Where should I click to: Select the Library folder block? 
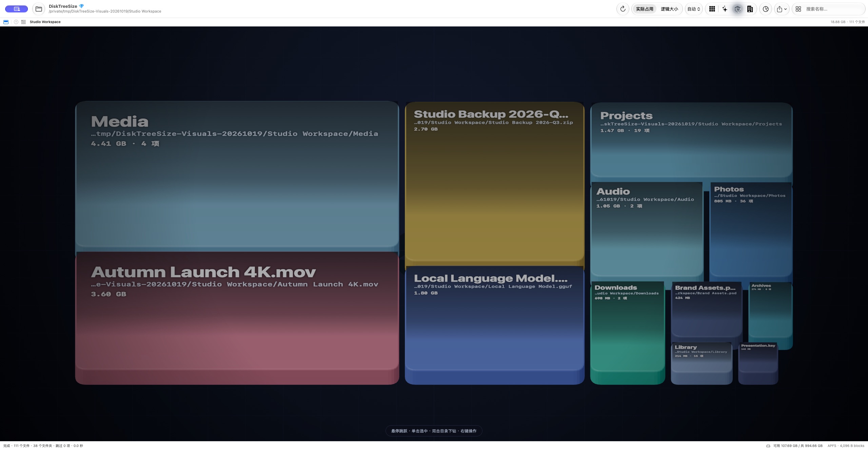click(702, 363)
